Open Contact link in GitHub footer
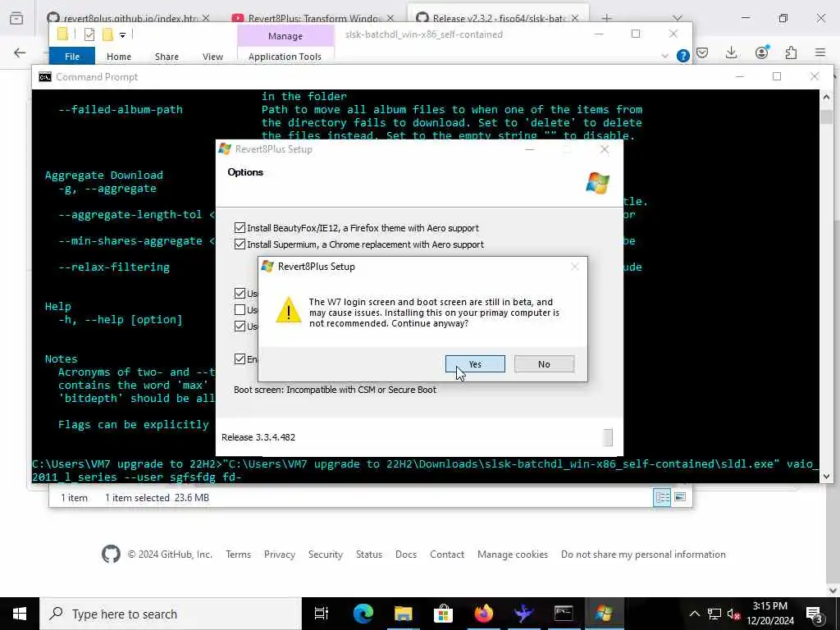This screenshot has height=630, width=840. (447, 555)
